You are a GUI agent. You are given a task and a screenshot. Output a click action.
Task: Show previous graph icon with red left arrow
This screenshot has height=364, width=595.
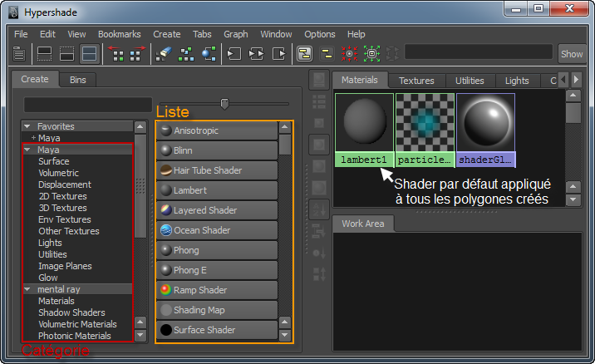pyautogui.click(x=117, y=53)
